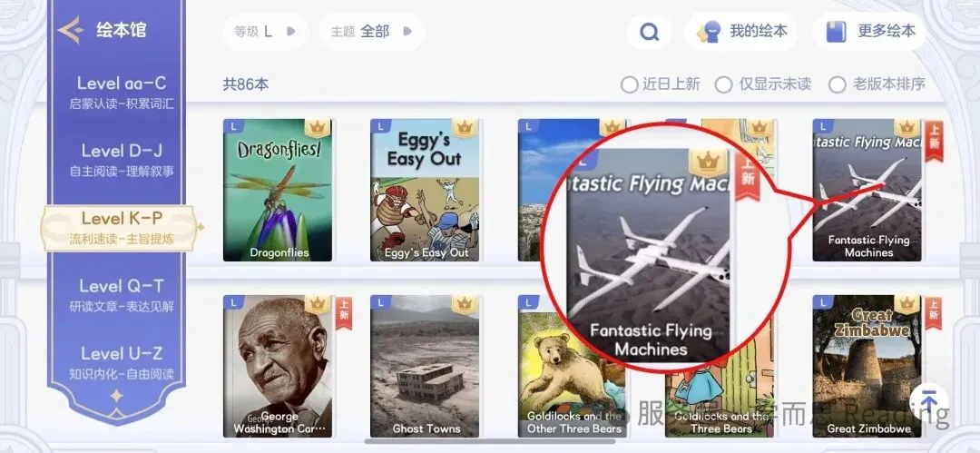Select the 近日上新 radio option
980x453 pixels.
tap(660, 84)
